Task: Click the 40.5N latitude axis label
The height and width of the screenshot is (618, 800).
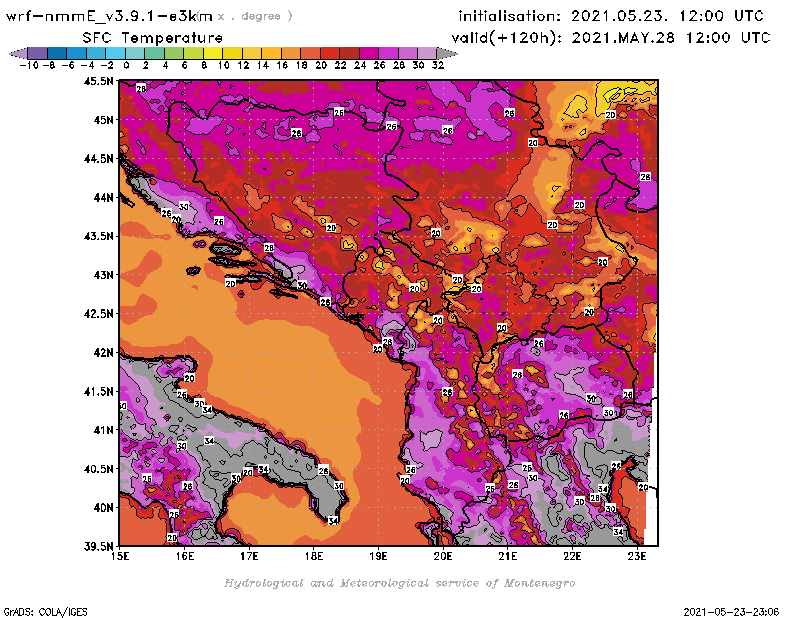Action: pyautogui.click(x=99, y=469)
